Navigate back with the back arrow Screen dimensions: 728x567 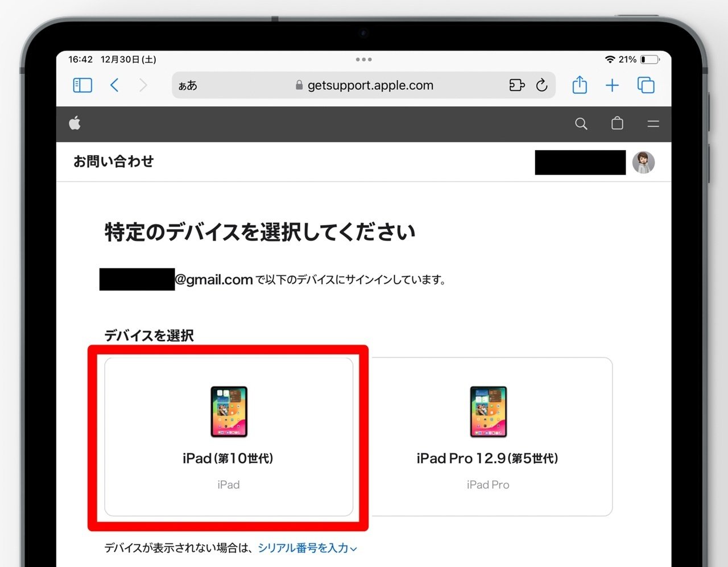click(114, 85)
